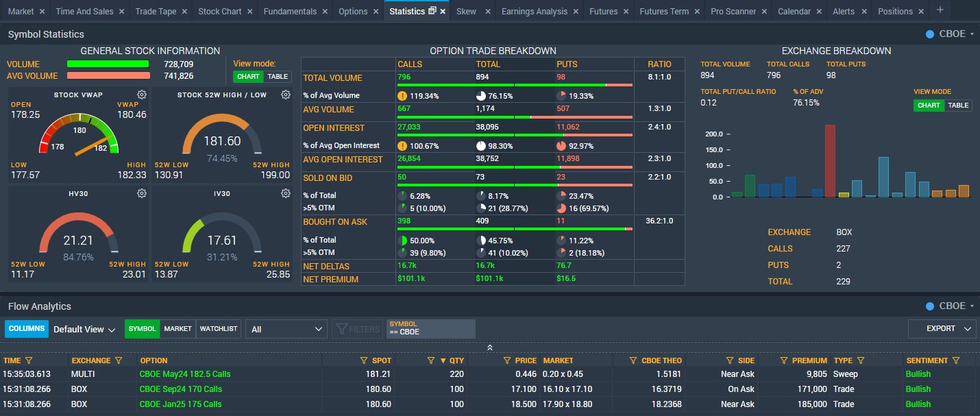Open the Pro Scanner tab
Viewport: 980px width, 416px height.
[733, 11]
